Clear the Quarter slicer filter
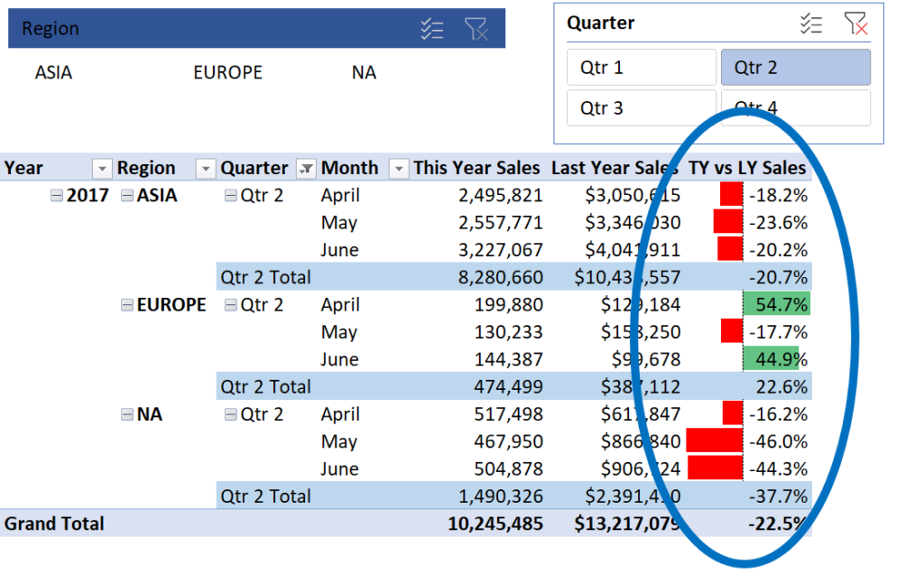Viewport: 924px width, 584px height. tap(856, 24)
